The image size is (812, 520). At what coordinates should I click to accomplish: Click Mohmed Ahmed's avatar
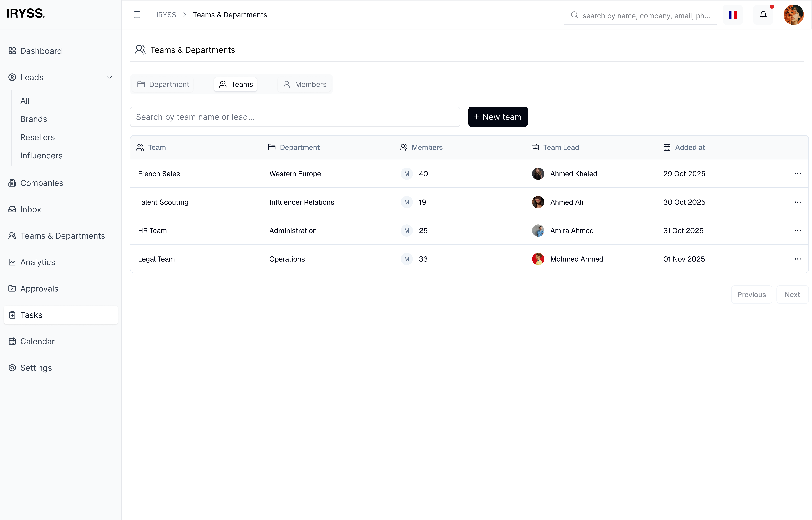538,259
